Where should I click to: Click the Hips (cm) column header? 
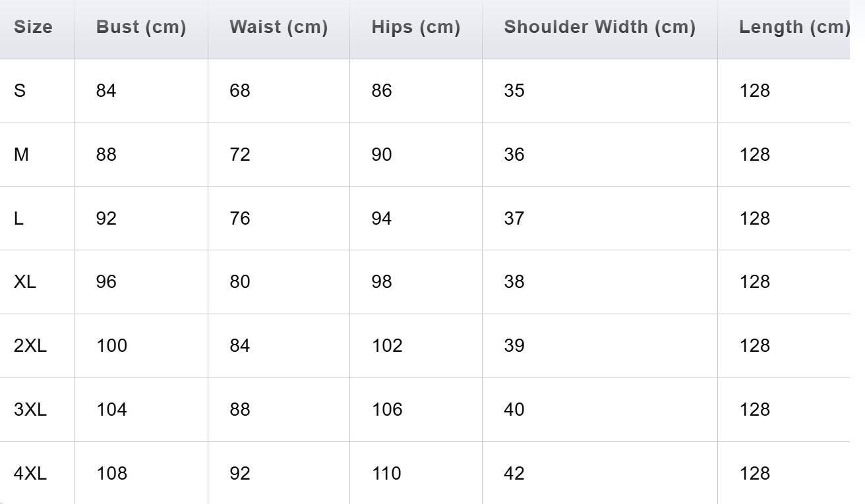415,27
